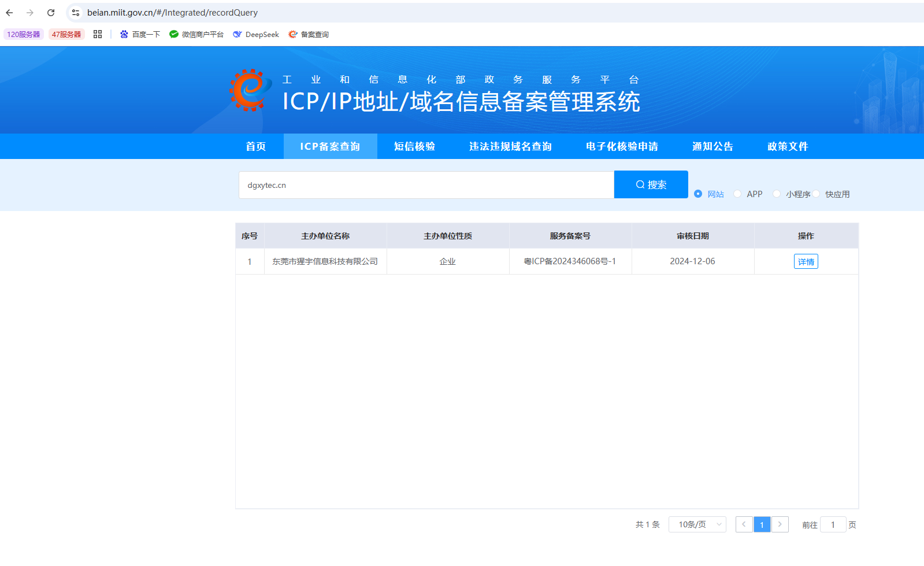Click the 共 1 条 total count text

click(648, 524)
